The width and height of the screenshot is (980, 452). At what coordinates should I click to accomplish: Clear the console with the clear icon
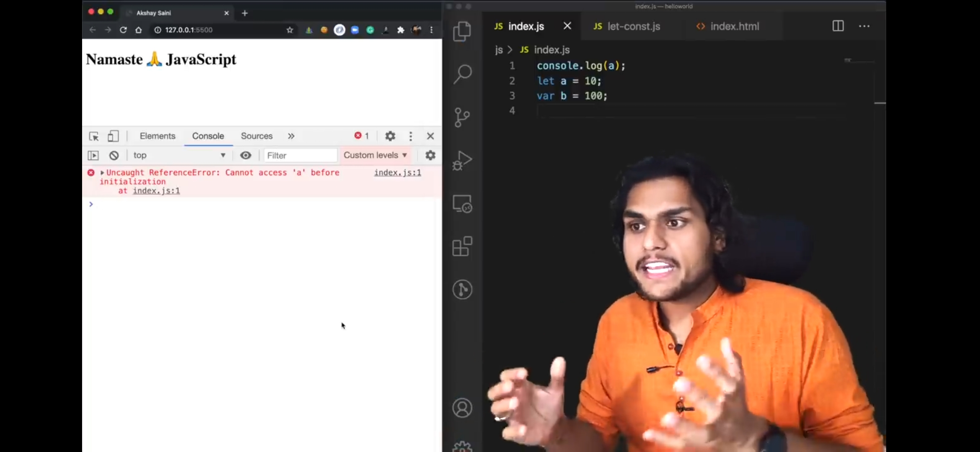click(x=114, y=155)
